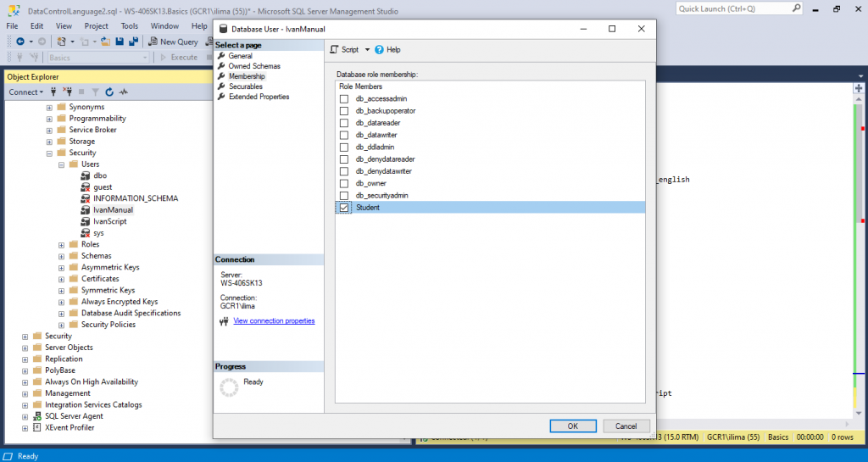Image resolution: width=868 pixels, height=462 pixels.
Task: Click the New Project icon in toolbar
Action: coord(61,42)
